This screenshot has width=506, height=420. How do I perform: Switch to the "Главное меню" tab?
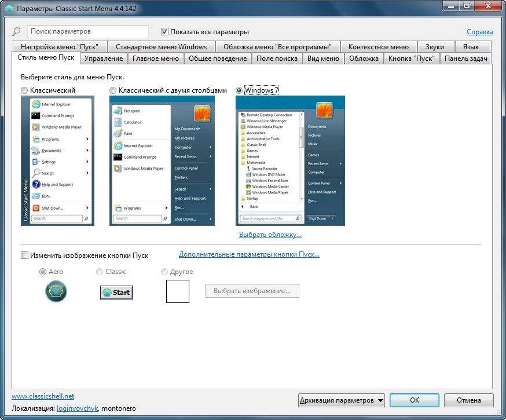point(156,59)
